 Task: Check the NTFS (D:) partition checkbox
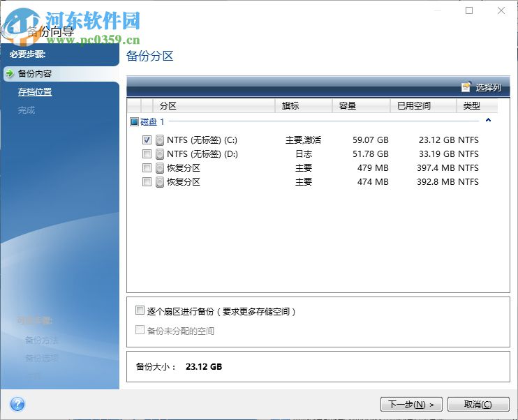coord(147,154)
